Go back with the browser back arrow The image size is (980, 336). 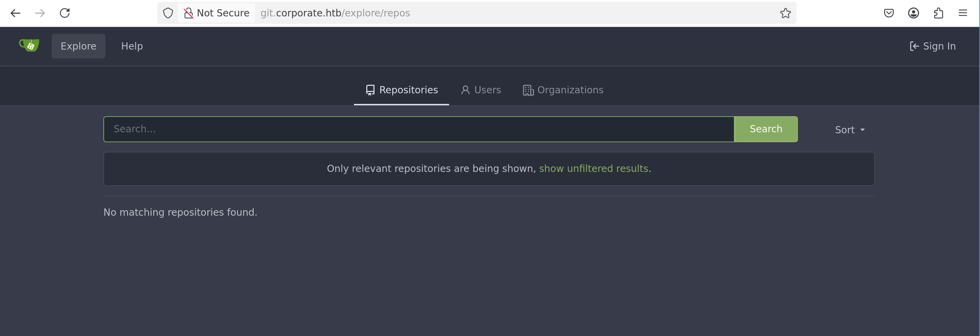pyautogui.click(x=15, y=13)
